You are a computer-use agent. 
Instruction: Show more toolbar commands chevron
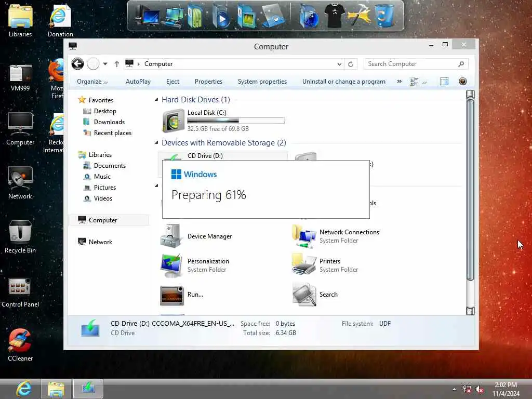click(x=400, y=82)
